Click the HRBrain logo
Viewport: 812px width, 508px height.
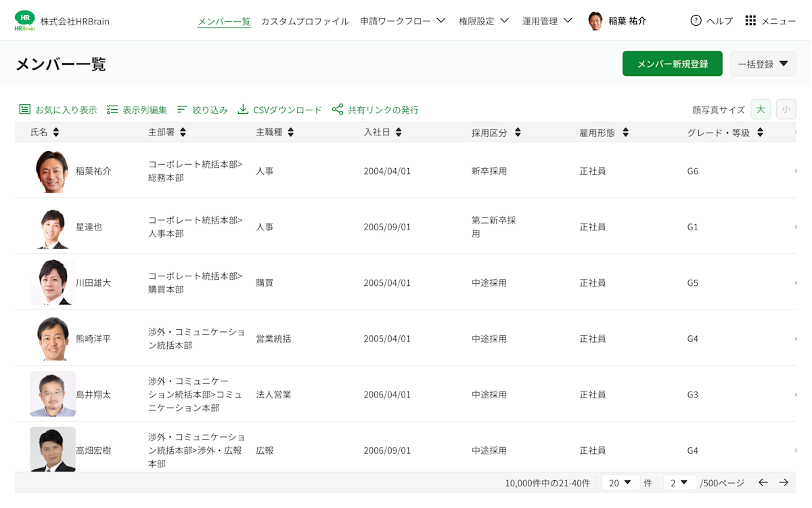pos(25,20)
